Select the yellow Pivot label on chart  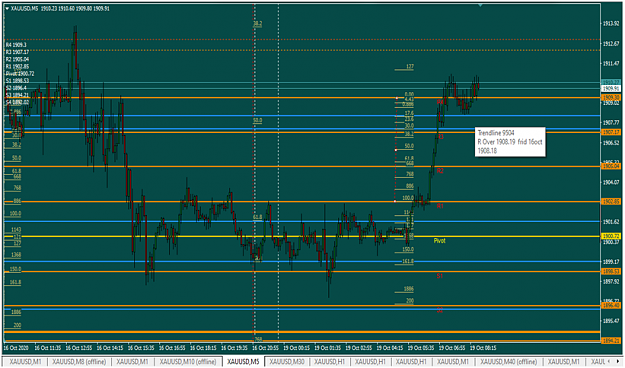pyautogui.click(x=439, y=241)
